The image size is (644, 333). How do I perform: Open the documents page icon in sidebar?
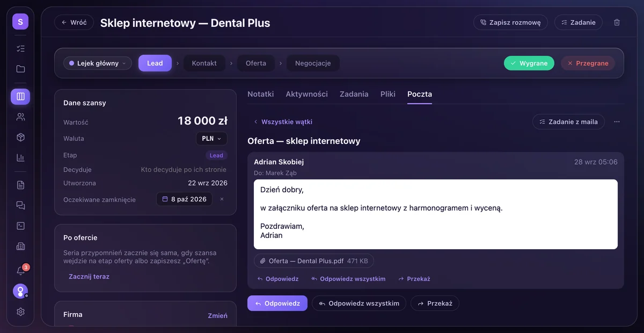click(20, 185)
